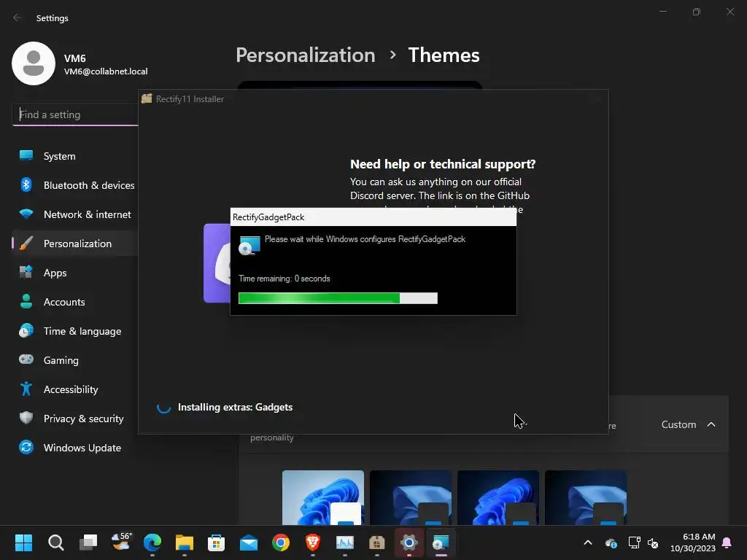This screenshot has height=560, width=747.
Task: Click the VM6@collabnet.local account text
Action: click(x=106, y=71)
